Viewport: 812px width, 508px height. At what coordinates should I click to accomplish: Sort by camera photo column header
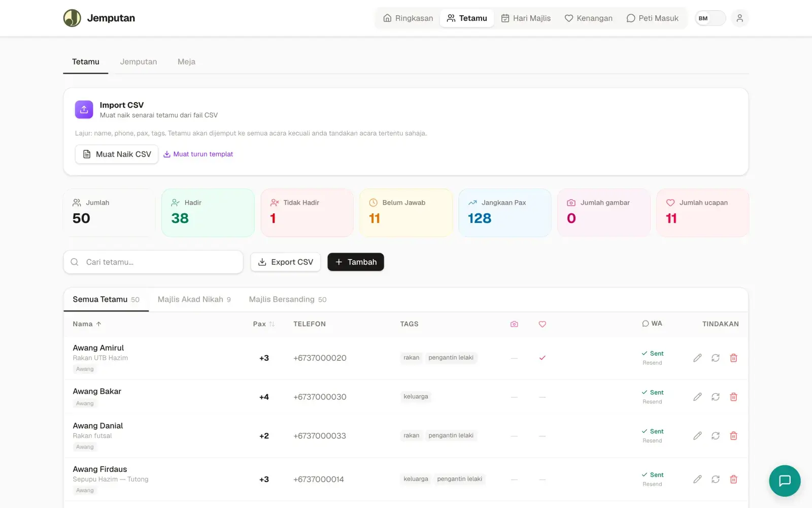[x=514, y=324]
